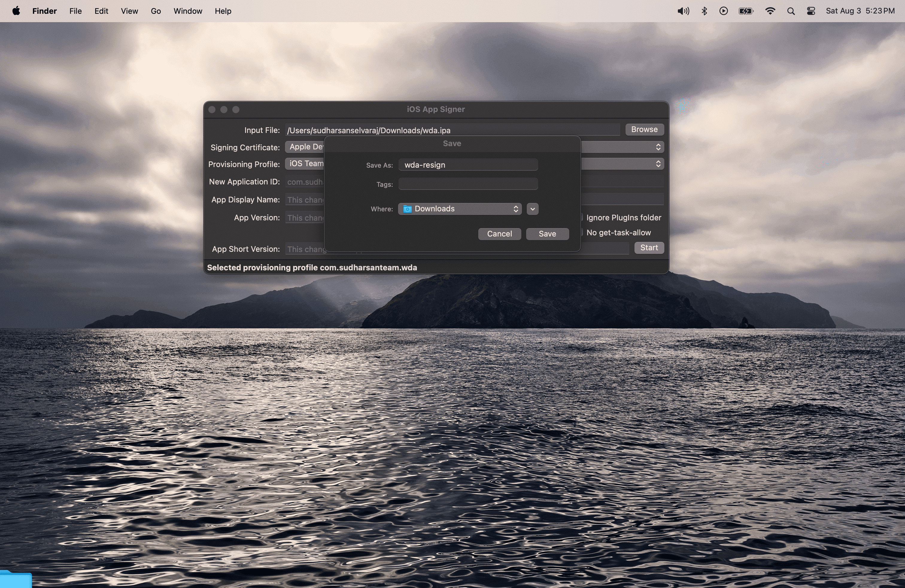The image size is (905, 588).
Task: Open the Bluetooth status icon
Action: click(704, 11)
